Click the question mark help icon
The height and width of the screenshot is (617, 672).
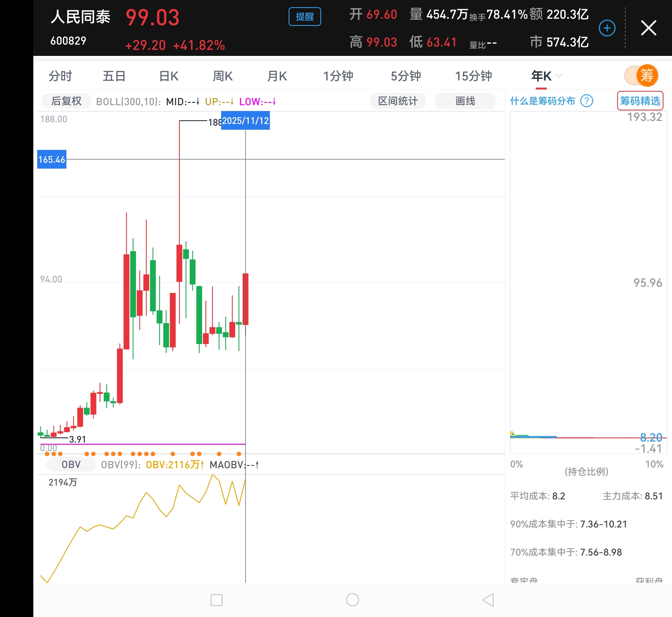pyautogui.click(x=587, y=101)
